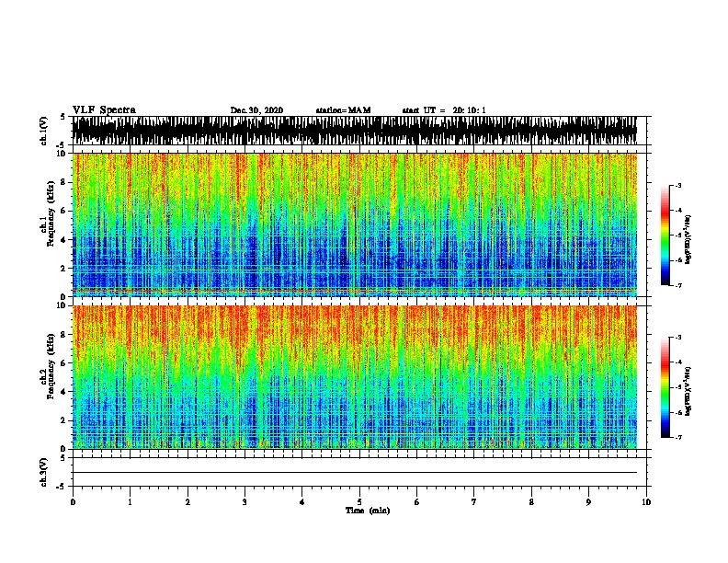728x563 pixels.
Task: Click the "station=MAM" header label
Action: pos(343,110)
